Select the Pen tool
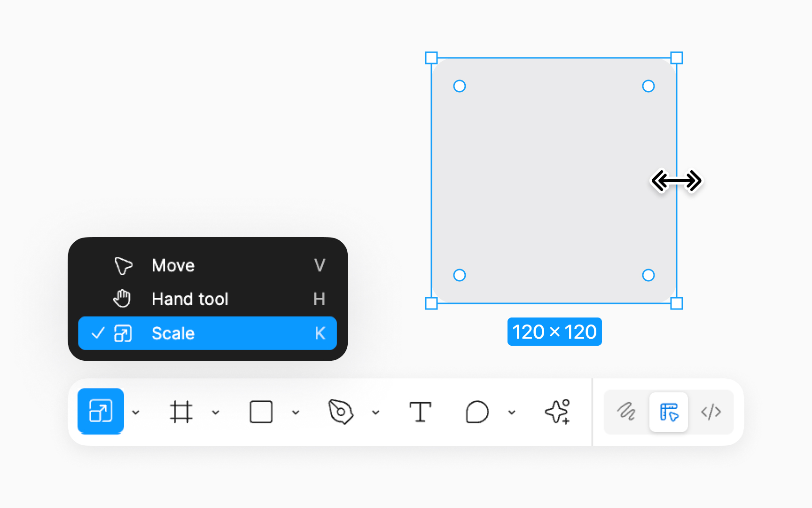 (341, 412)
